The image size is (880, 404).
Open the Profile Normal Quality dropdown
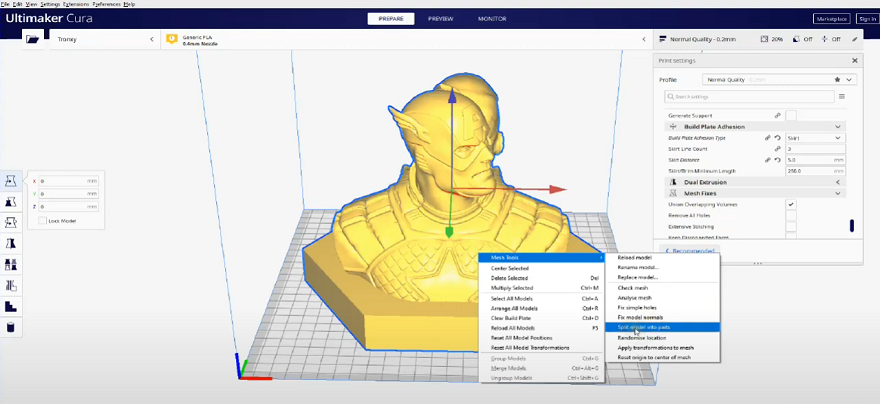(x=780, y=80)
